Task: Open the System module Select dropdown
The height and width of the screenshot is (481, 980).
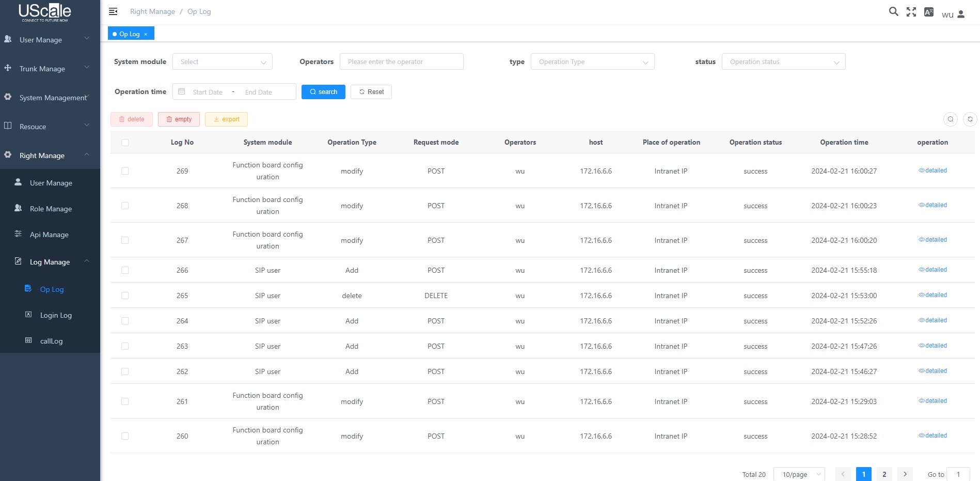Action: [223, 61]
